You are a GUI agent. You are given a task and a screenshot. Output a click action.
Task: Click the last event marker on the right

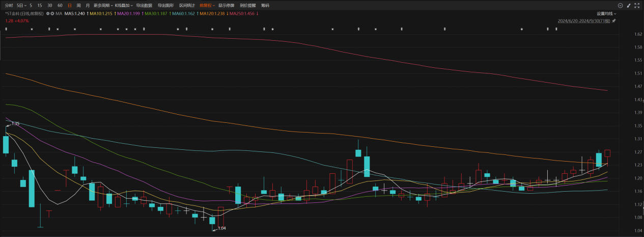(556, 29)
